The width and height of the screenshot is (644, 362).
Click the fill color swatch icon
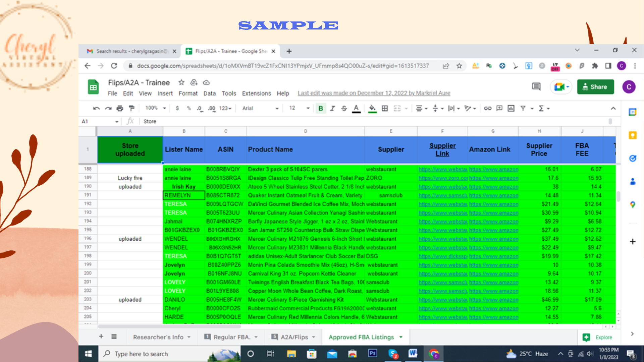372,108
